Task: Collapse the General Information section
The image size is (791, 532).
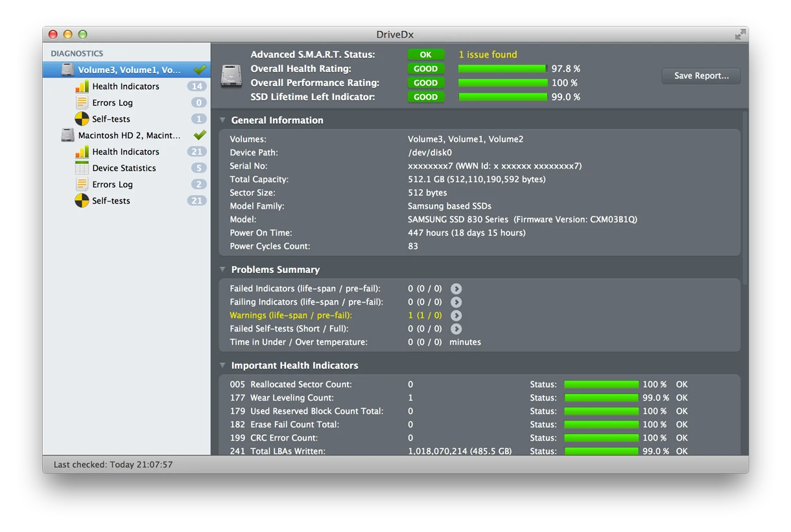Action: coord(222,120)
